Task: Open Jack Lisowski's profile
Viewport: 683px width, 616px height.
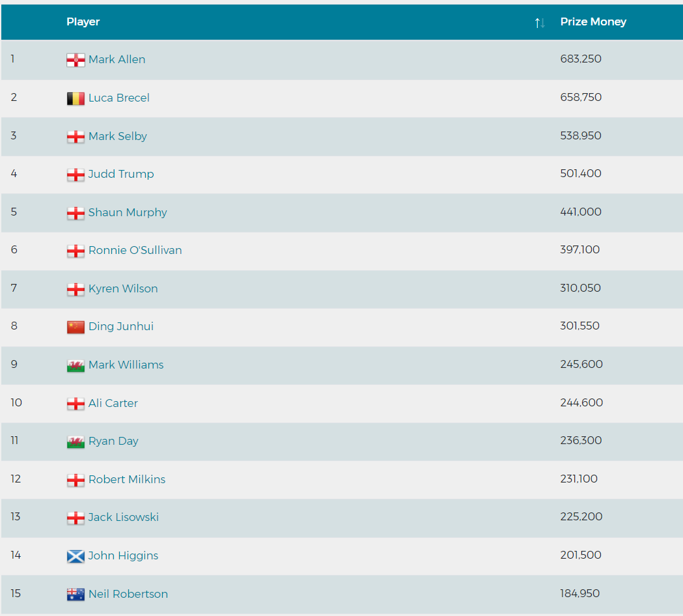Action: click(123, 517)
